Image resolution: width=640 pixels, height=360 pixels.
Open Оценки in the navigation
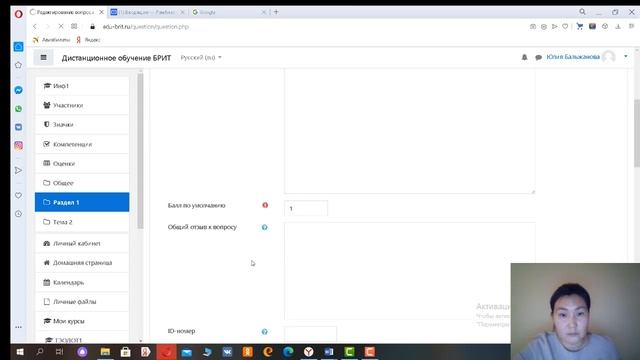[82, 163]
